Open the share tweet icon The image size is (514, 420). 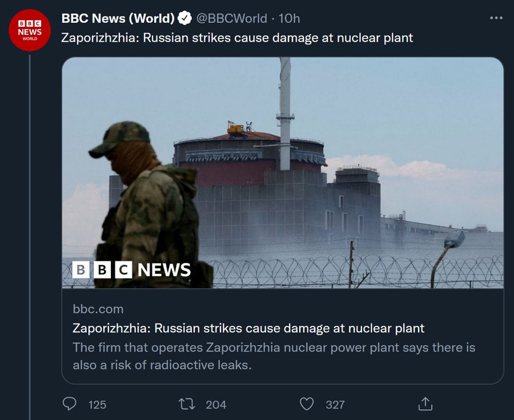pos(425,404)
